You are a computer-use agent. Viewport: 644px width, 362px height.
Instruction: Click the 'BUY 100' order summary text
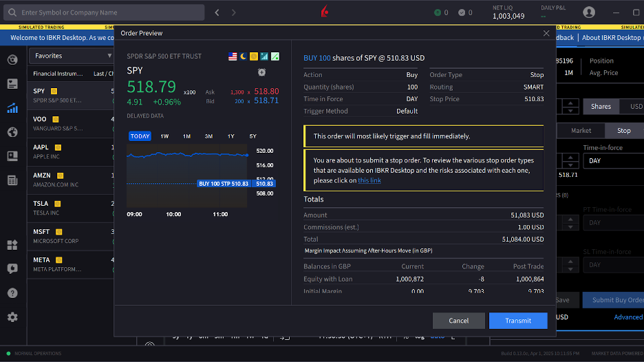click(x=316, y=58)
